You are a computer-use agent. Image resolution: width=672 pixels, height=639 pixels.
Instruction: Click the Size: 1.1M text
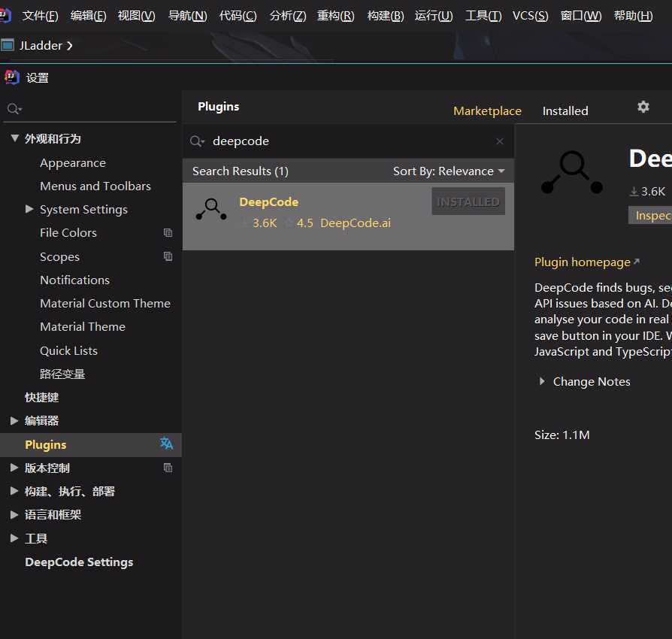coord(562,435)
